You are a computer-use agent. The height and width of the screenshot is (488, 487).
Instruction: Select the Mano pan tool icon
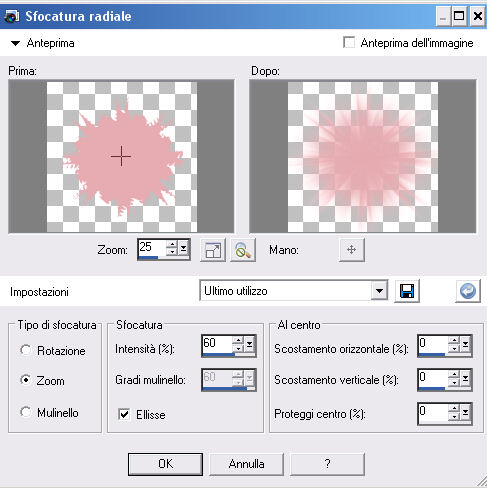(352, 250)
